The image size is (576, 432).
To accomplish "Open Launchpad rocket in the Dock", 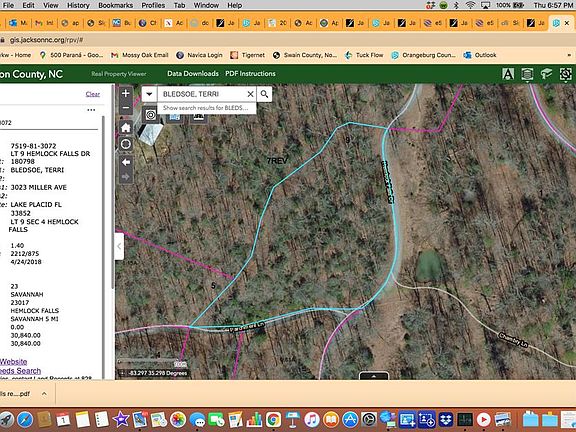I will [x=6, y=419].
